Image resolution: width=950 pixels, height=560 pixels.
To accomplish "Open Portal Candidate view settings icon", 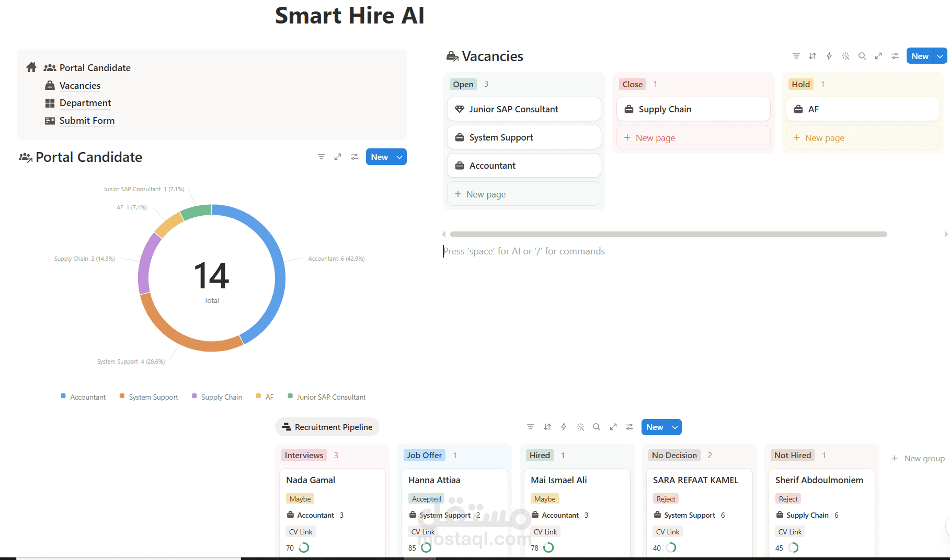I will point(354,157).
